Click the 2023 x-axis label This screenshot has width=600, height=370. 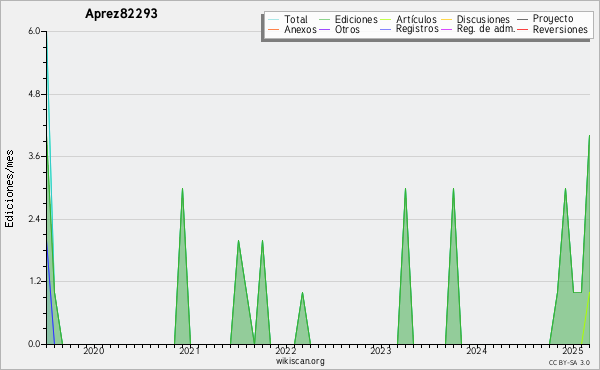pyautogui.click(x=381, y=351)
